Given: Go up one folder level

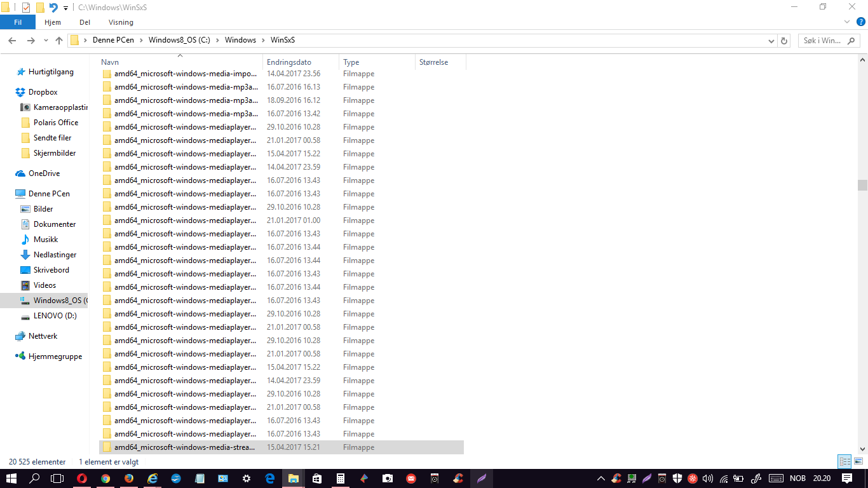Looking at the screenshot, I should click(x=59, y=40).
